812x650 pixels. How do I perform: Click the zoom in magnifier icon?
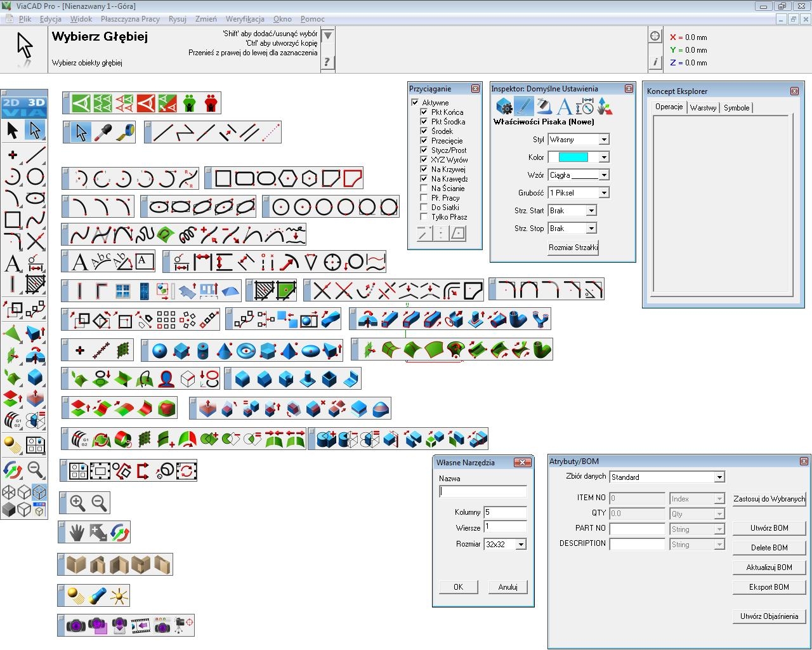click(77, 503)
